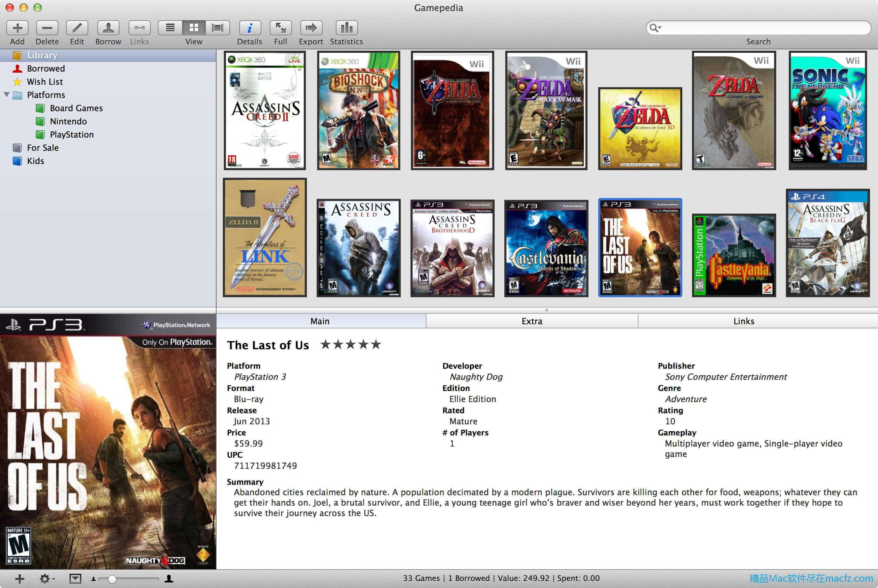Click the five-star rating
Image resolution: width=878 pixels, height=588 pixels.
pos(351,344)
